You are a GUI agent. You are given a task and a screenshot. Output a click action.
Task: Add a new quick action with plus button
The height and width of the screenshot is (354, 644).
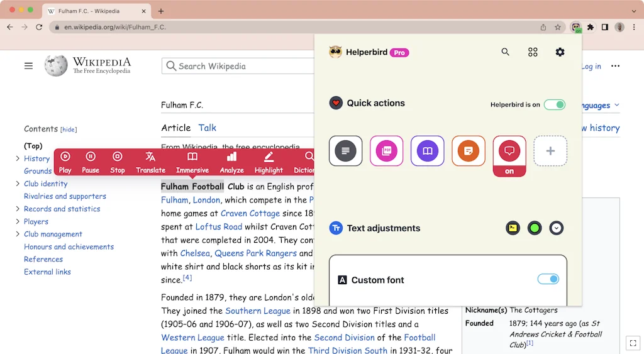(550, 151)
